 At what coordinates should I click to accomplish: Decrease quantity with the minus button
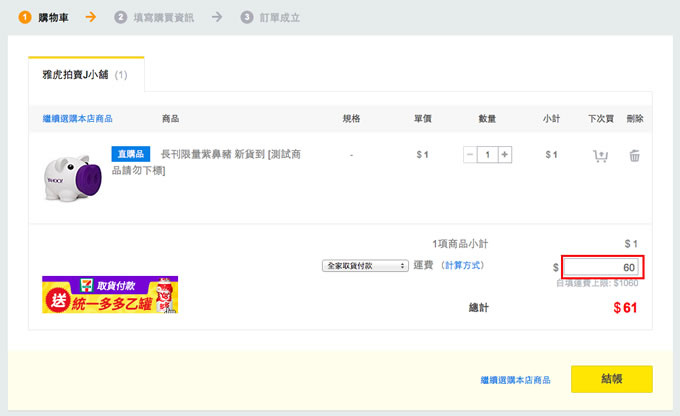pos(471,155)
